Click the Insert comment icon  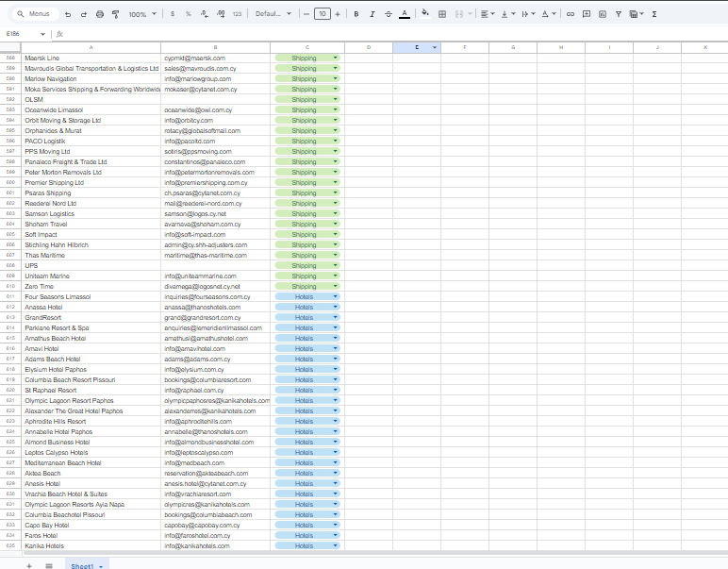point(587,14)
